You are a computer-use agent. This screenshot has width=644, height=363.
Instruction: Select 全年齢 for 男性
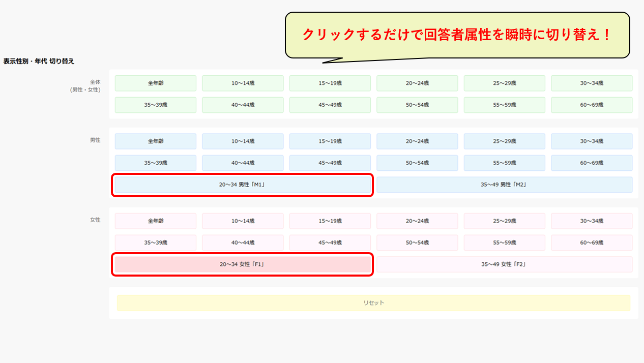click(x=155, y=141)
